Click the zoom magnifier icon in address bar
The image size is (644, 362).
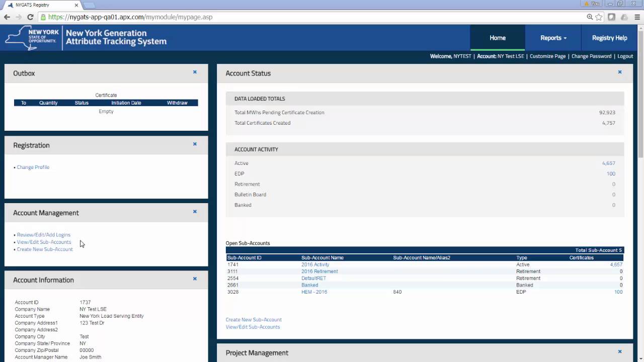point(590,17)
